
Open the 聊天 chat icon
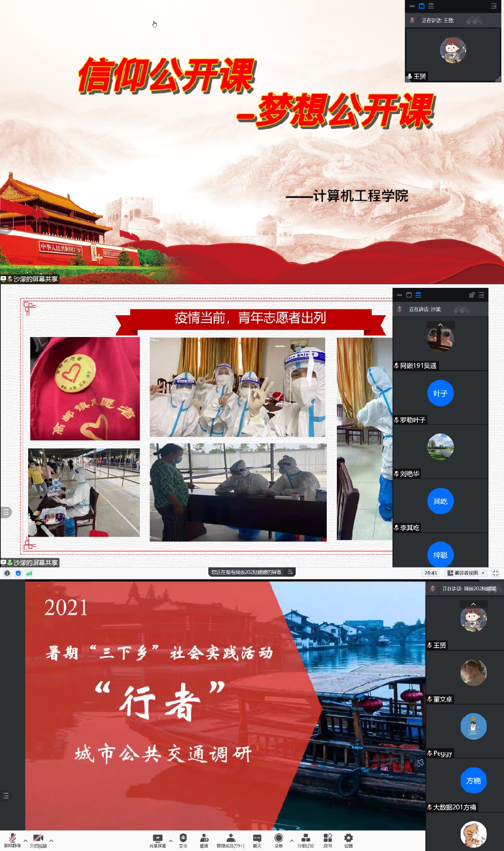point(257,840)
